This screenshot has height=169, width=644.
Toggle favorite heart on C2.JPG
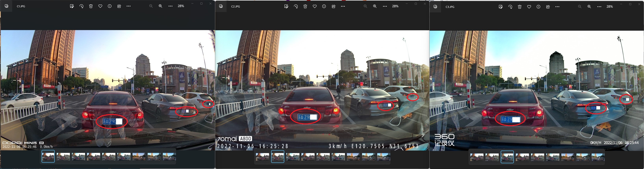click(314, 6)
